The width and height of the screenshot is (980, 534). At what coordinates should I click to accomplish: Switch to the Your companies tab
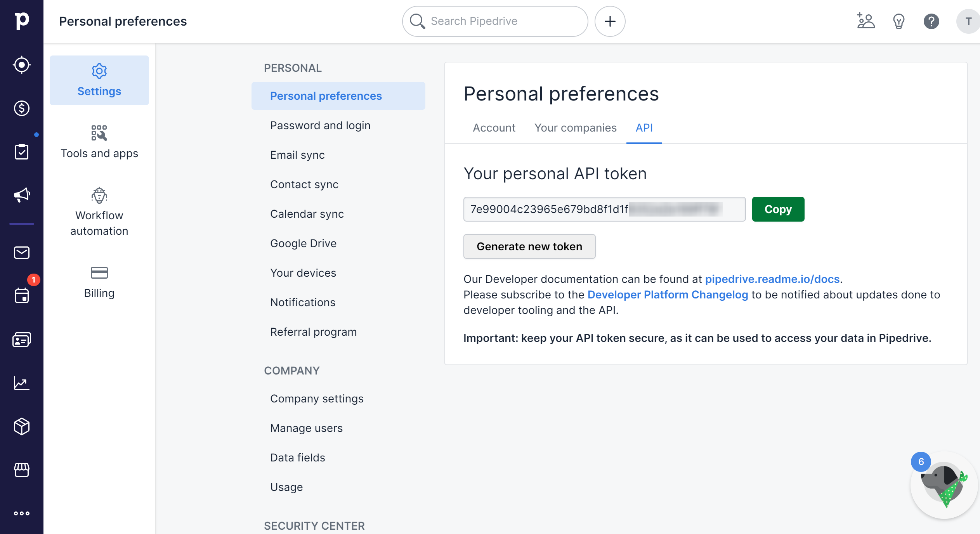point(575,128)
